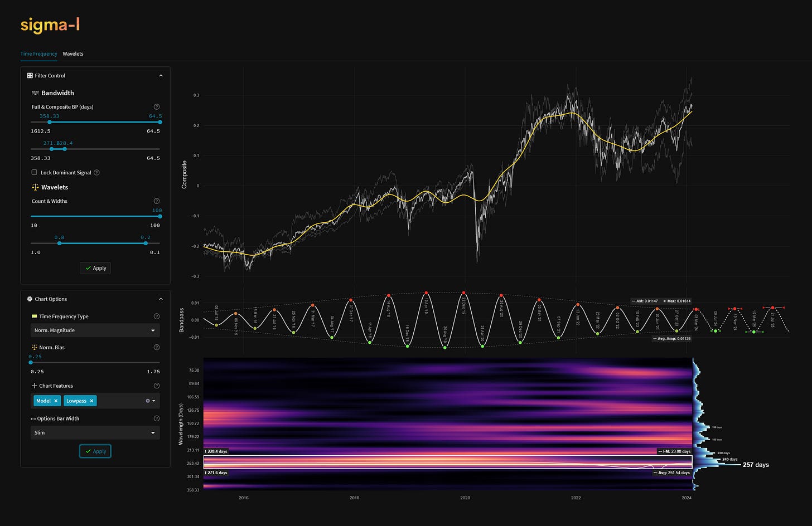Screen dimensions: 812x526
Task: Open help for Chart Features
Action: 156,386
